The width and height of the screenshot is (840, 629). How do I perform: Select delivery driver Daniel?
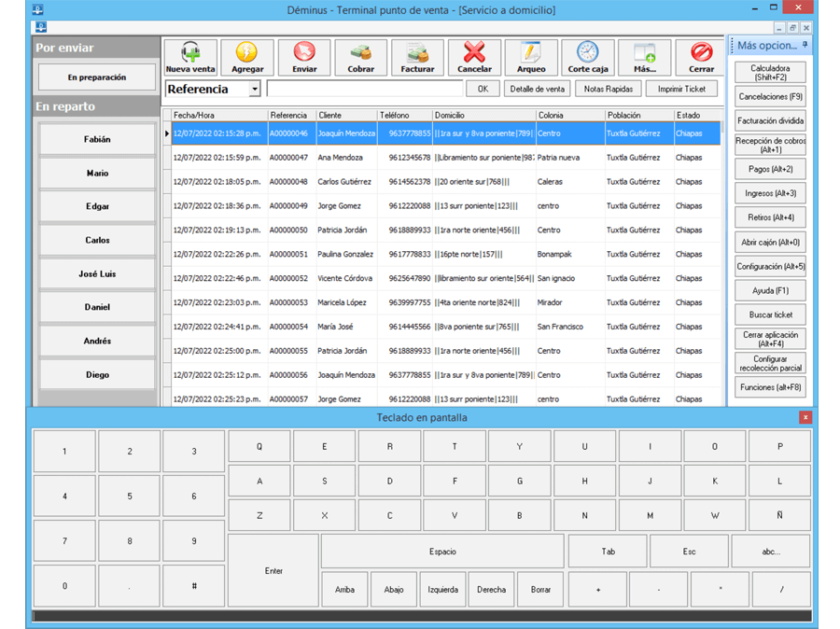97,307
